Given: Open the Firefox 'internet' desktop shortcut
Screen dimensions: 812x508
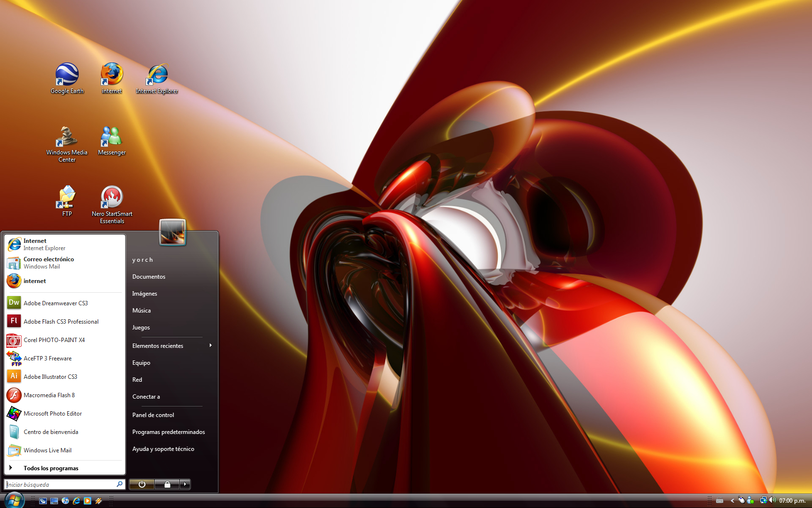Looking at the screenshot, I should pos(112,78).
